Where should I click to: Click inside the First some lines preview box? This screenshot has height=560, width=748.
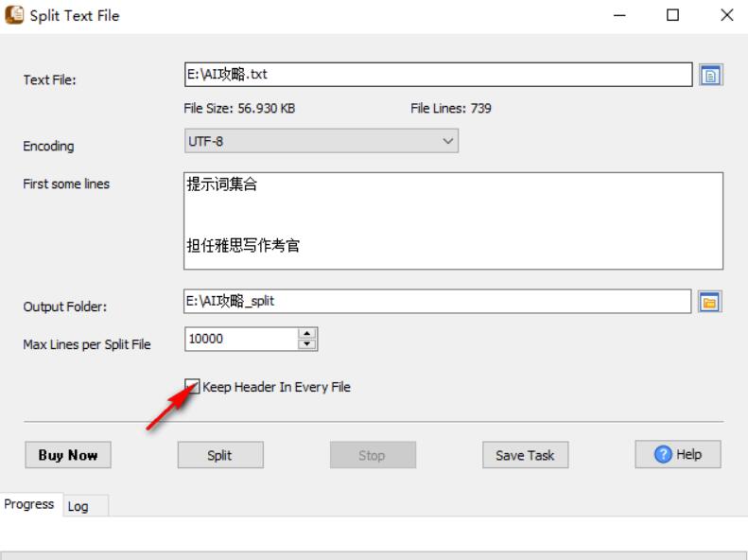(x=453, y=220)
